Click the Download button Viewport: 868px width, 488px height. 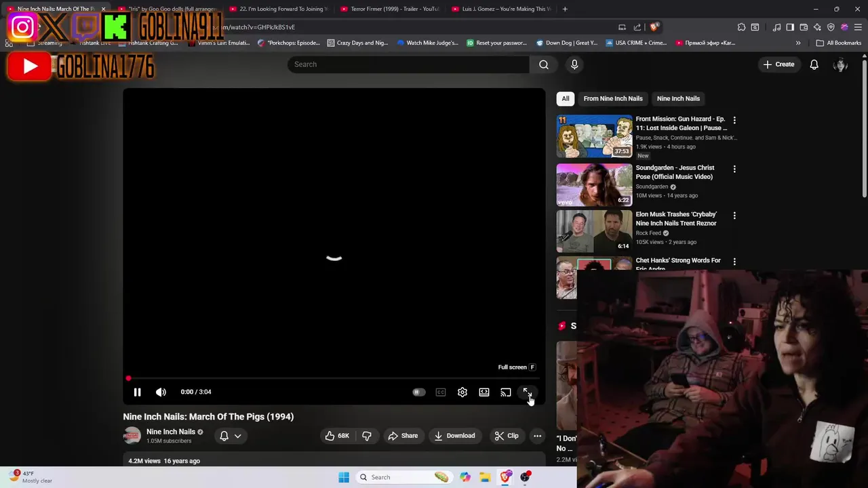(x=454, y=436)
